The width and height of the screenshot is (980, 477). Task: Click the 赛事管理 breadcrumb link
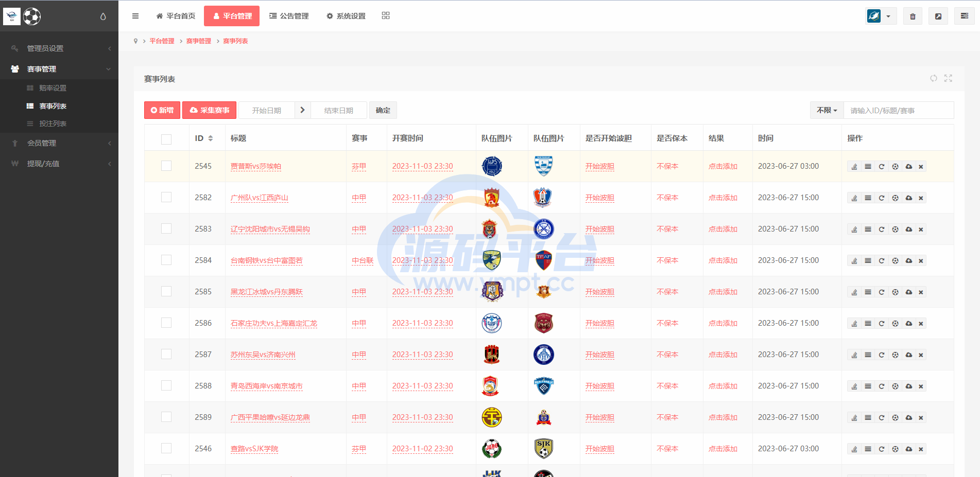coord(199,41)
